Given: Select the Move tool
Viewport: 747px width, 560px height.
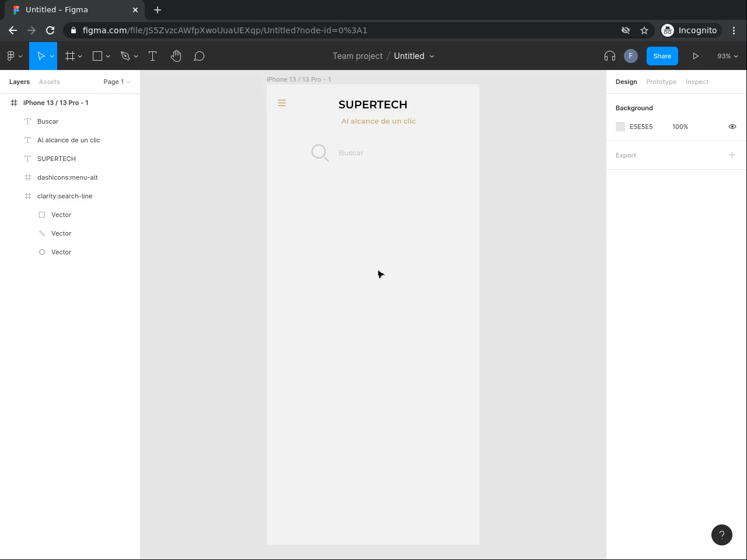Looking at the screenshot, I should click(41, 56).
